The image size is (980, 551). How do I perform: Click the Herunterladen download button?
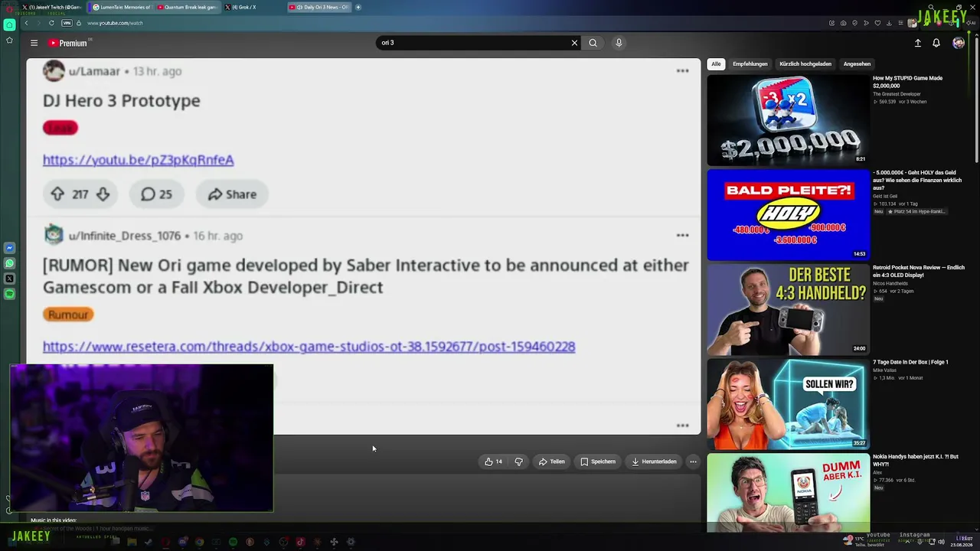(x=653, y=461)
